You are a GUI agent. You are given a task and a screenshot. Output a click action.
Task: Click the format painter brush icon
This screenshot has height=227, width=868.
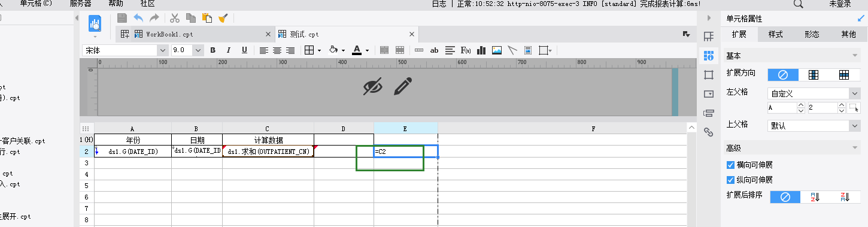tap(222, 19)
